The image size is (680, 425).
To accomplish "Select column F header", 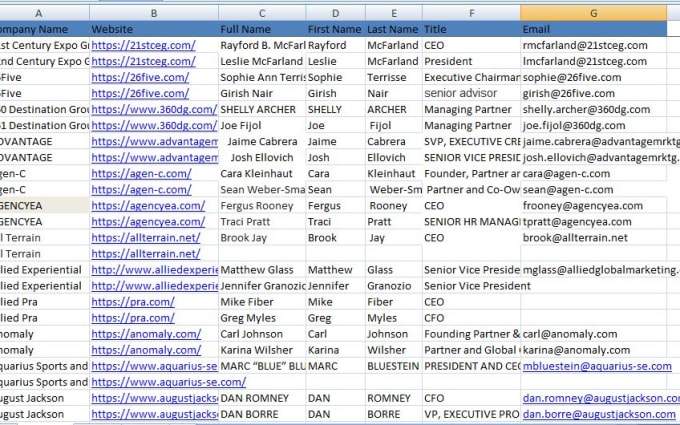I will [471, 13].
